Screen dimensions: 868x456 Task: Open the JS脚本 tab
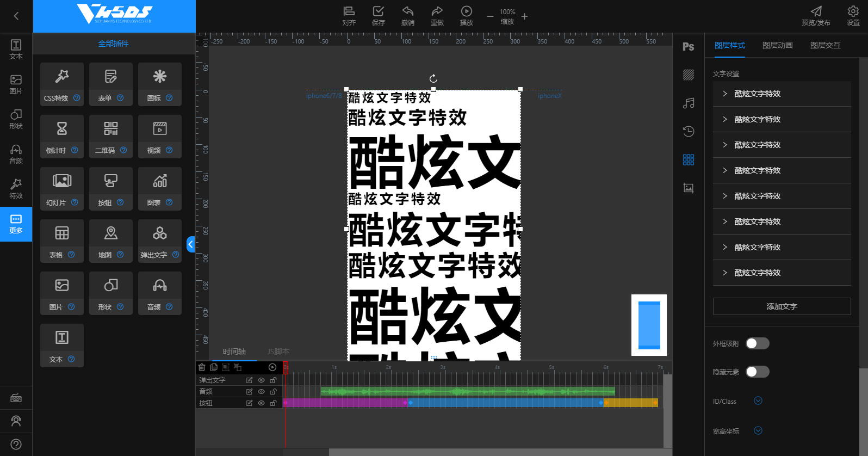(x=278, y=352)
